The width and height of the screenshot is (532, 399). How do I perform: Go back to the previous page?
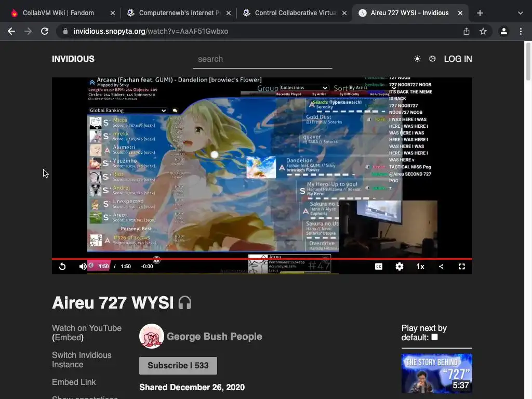pyautogui.click(x=11, y=31)
